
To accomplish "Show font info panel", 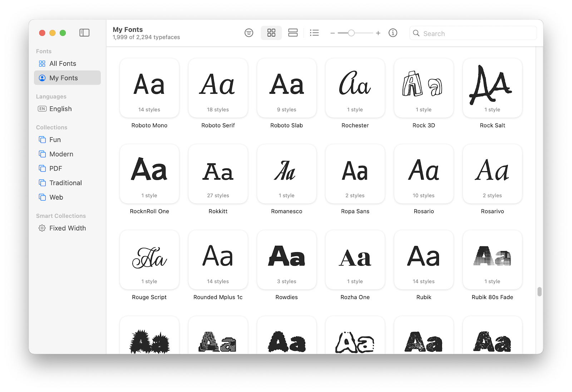I will (x=393, y=33).
